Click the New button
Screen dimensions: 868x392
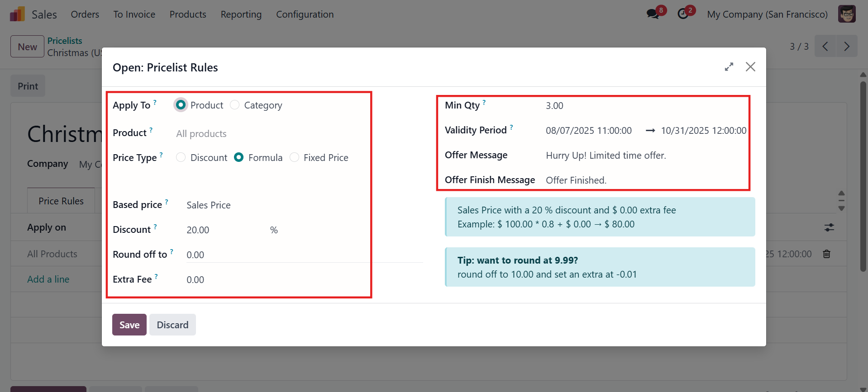[x=27, y=47]
